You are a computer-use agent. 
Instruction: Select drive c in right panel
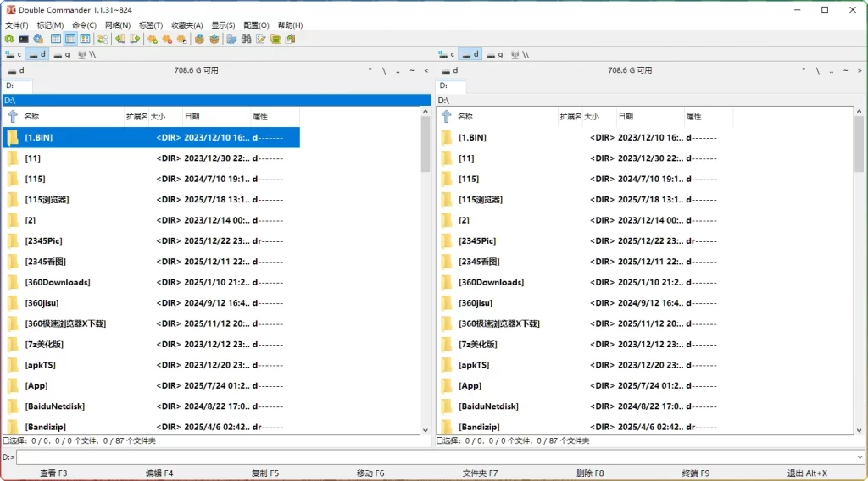[447, 54]
